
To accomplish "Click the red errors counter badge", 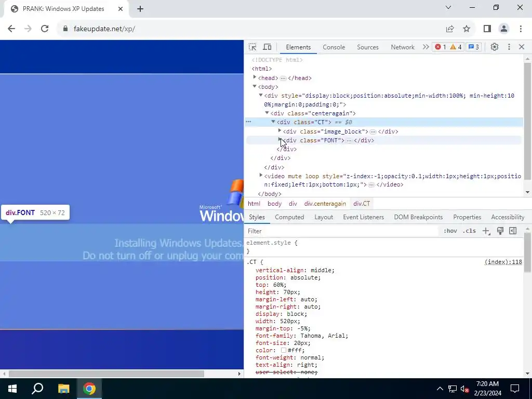I will pos(441,47).
